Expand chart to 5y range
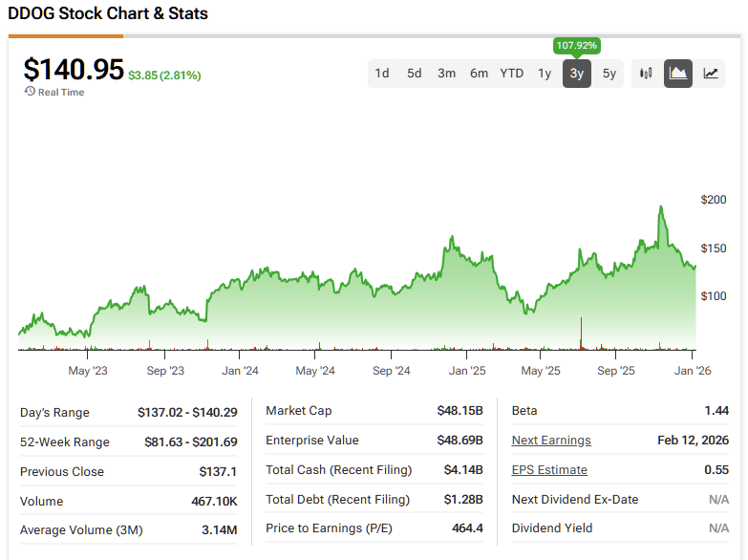The width and height of the screenshot is (748, 560). click(x=609, y=74)
